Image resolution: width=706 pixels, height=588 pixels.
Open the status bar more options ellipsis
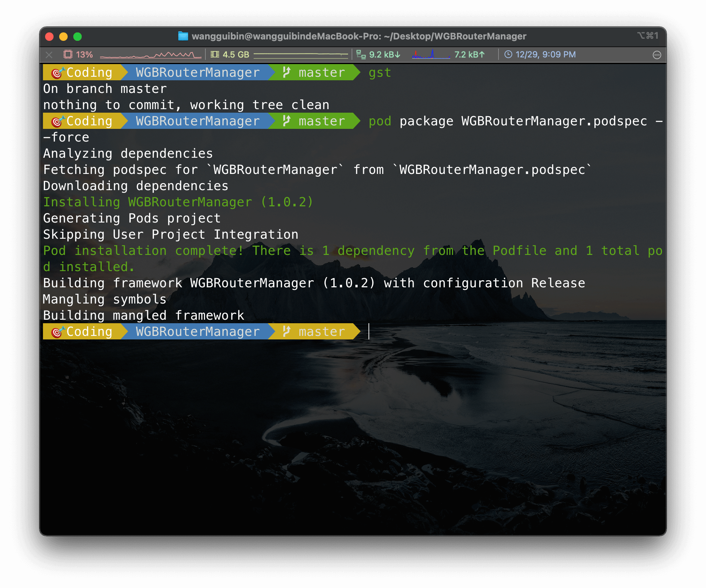[x=657, y=55]
